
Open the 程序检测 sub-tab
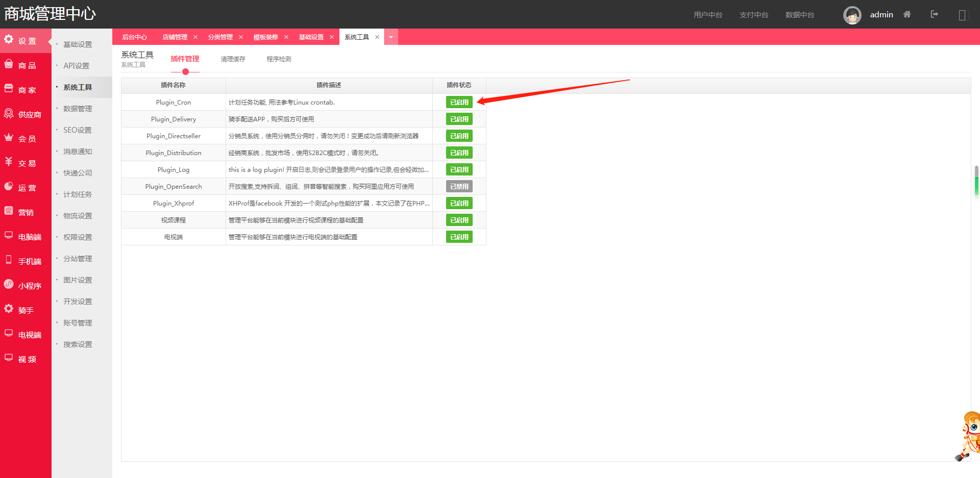[x=279, y=59]
